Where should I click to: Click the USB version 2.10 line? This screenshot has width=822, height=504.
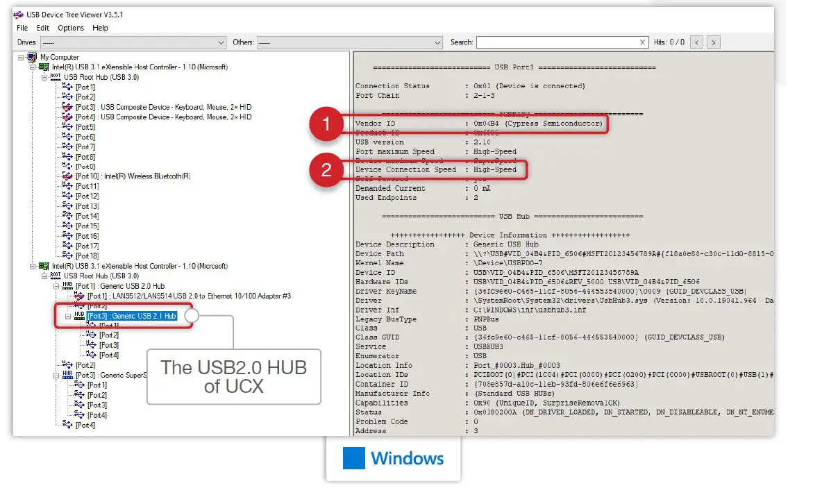[423, 142]
